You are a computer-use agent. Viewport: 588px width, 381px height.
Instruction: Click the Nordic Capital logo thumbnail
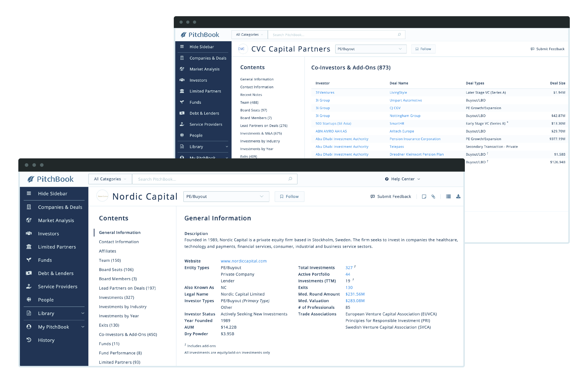click(x=102, y=196)
